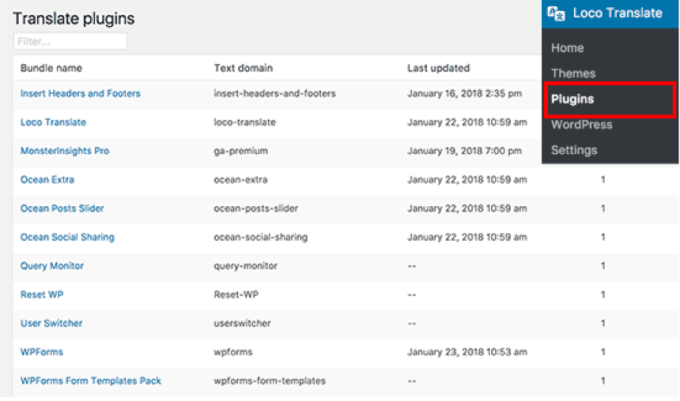The image size is (680, 401).
Task: Open Insert Headers and Footers bundle
Action: pos(80,93)
